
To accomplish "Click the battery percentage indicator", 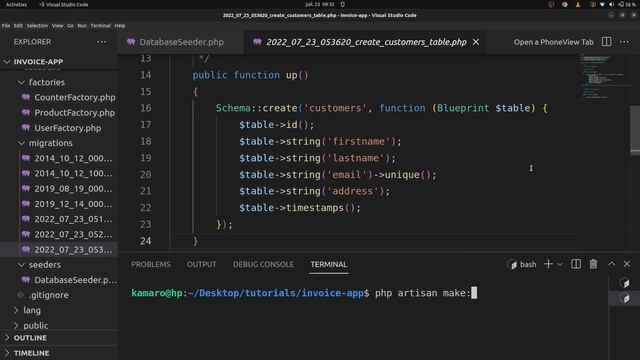I will click(x=627, y=4).
